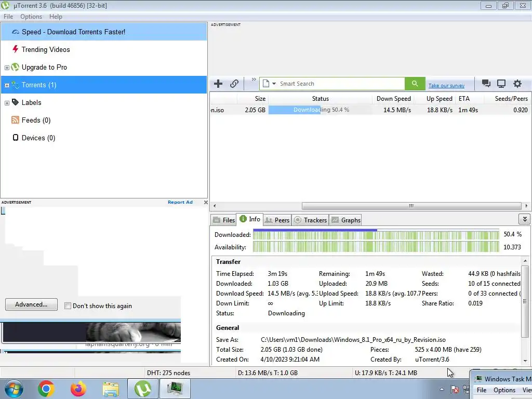Screen dimensions: 532x399
Task: Sort torrents by the Size column
Action: 252,99
